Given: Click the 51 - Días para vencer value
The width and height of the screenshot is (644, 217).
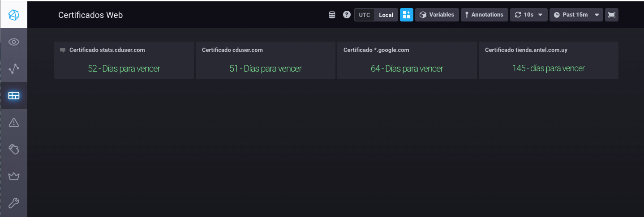Looking at the screenshot, I should coord(266,68).
